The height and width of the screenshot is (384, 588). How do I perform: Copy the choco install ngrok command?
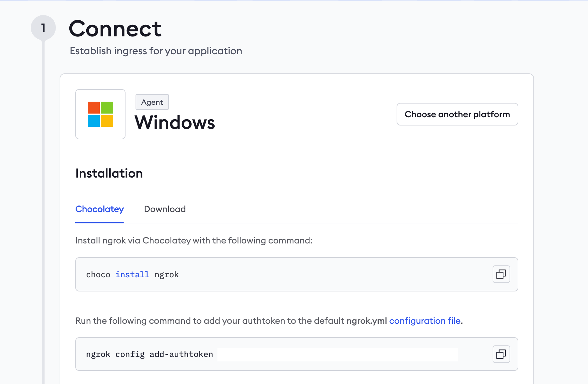pos(501,274)
